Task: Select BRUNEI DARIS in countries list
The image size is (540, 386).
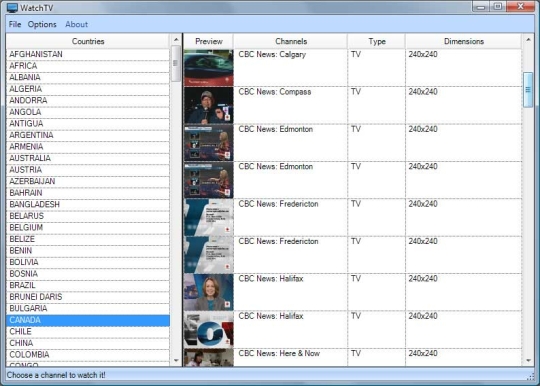Action: pyautogui.click(x=88, y=297)
